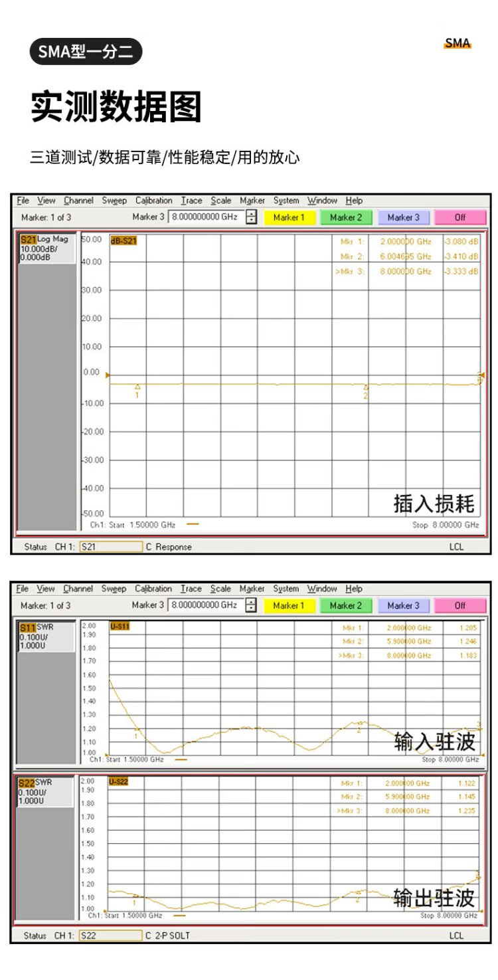Click marker 2 triangle on the S21 trace
This screenshot has width=498, height=980.
coord(366,387)
